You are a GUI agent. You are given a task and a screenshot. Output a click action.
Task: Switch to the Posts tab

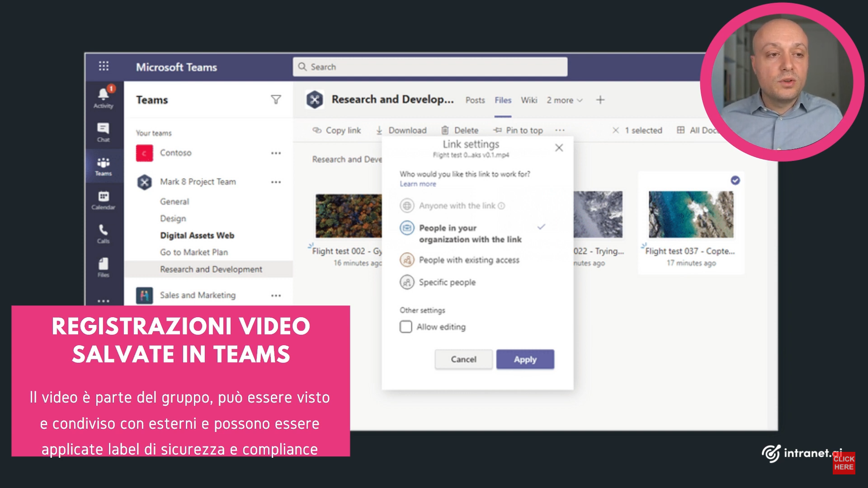pos(475,100)
